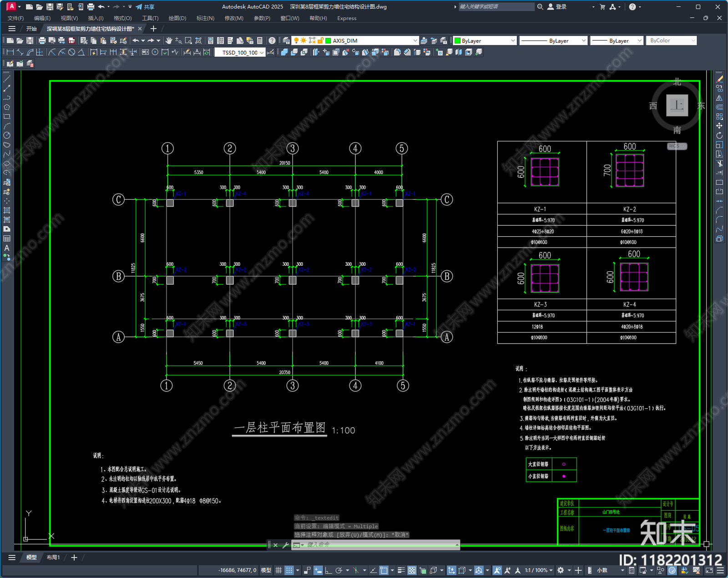Expand the quick access toolbar customize arrow
Image resolution: width=728 pixels, height=578 pixels.
pos(130,7)
